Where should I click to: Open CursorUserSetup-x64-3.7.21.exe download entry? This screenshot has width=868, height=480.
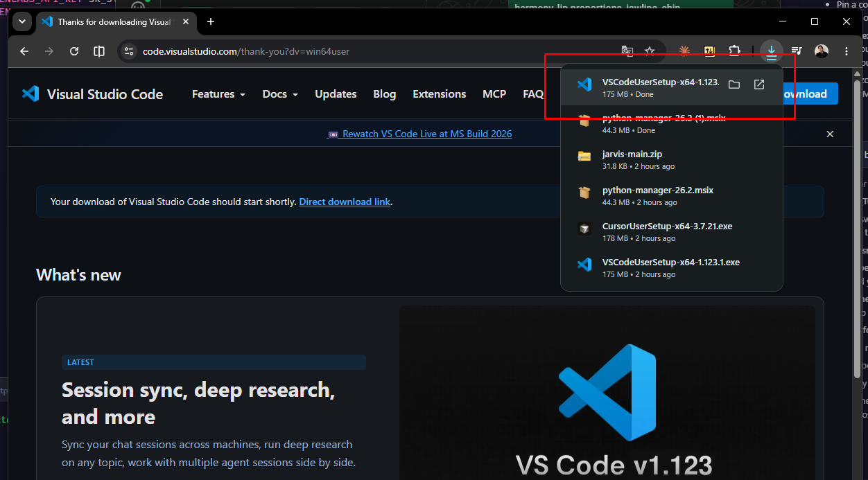672,231
